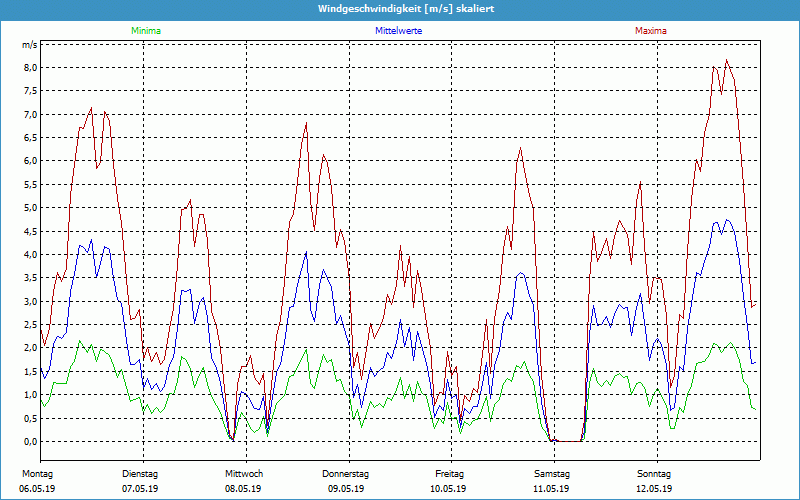Click the 0,5 y-axis value

31,418
